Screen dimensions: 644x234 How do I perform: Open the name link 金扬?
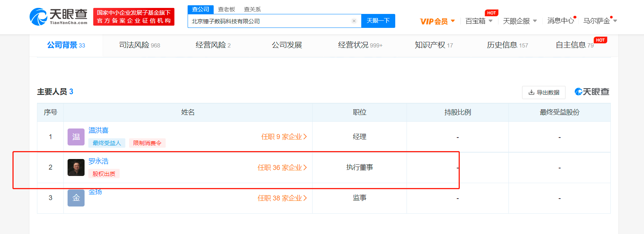(95, 192)
